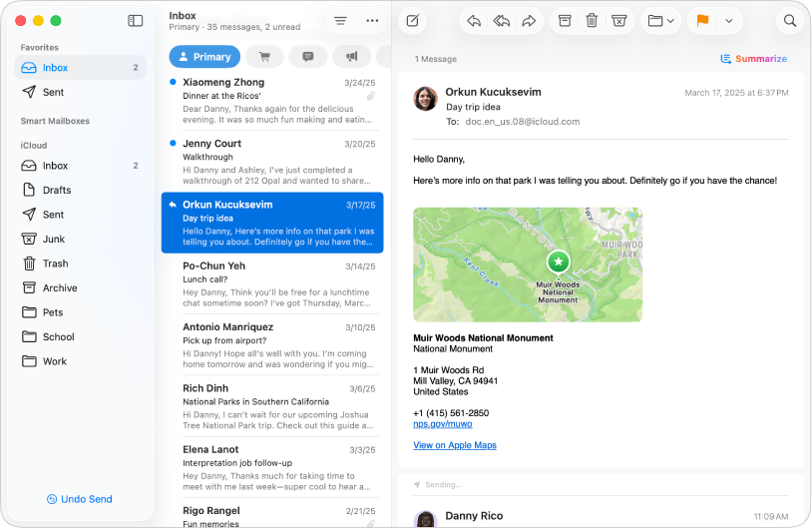Viewport: 812px width, 531px height.
Task: Open the Move to folder dropdown
Action: pyautogui.click(x=660, y=20)
